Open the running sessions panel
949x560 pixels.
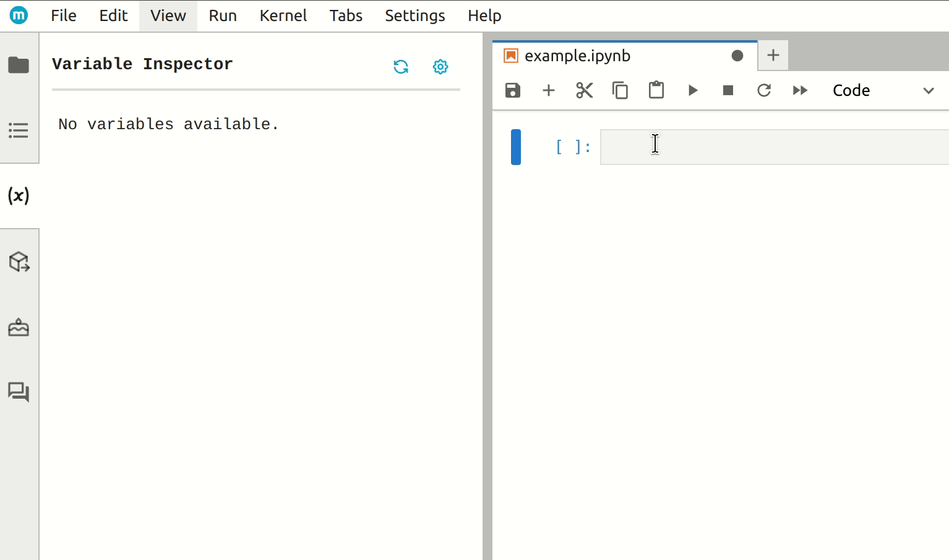19,130
